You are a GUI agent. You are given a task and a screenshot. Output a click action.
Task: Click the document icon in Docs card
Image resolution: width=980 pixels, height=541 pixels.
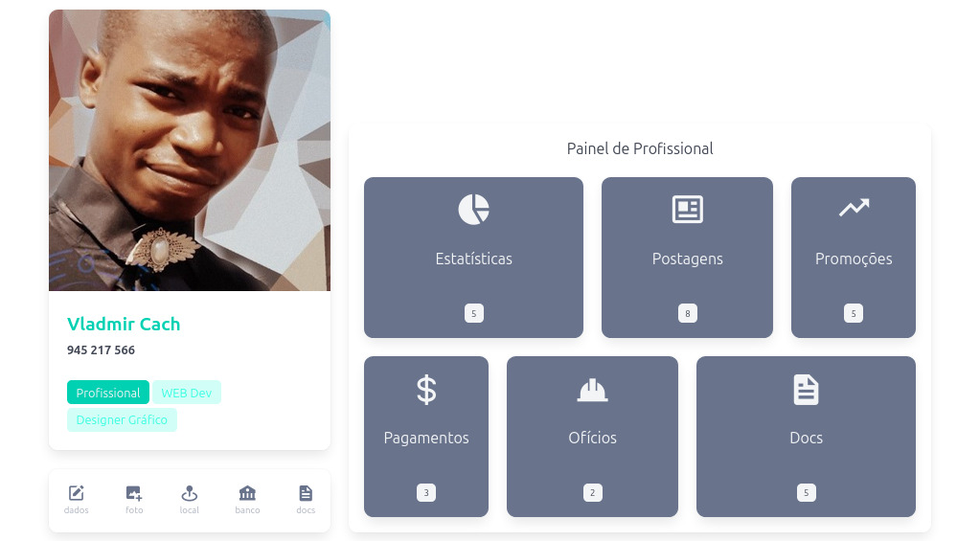tap(807, 390)
